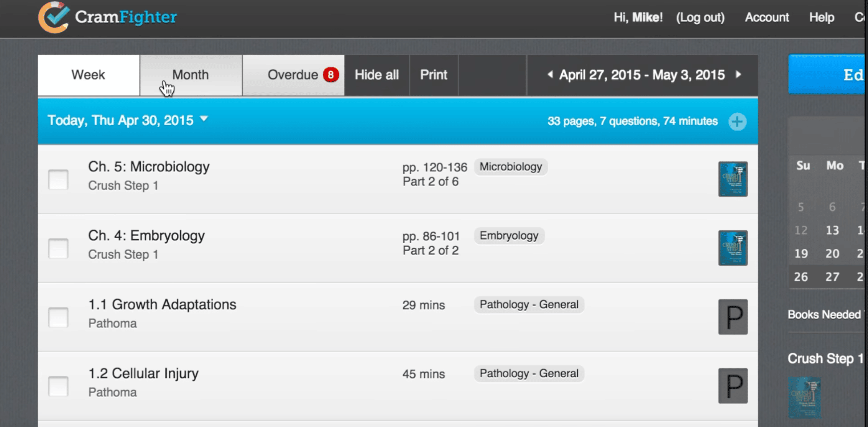
Task: Check off Ch. 5: Microbiology task
Action: coord(58,179)
